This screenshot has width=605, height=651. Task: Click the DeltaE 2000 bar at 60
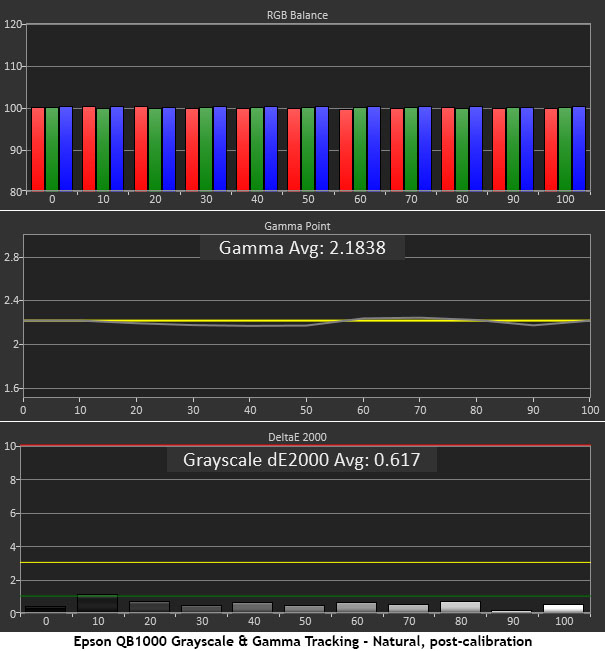point(356,607)
